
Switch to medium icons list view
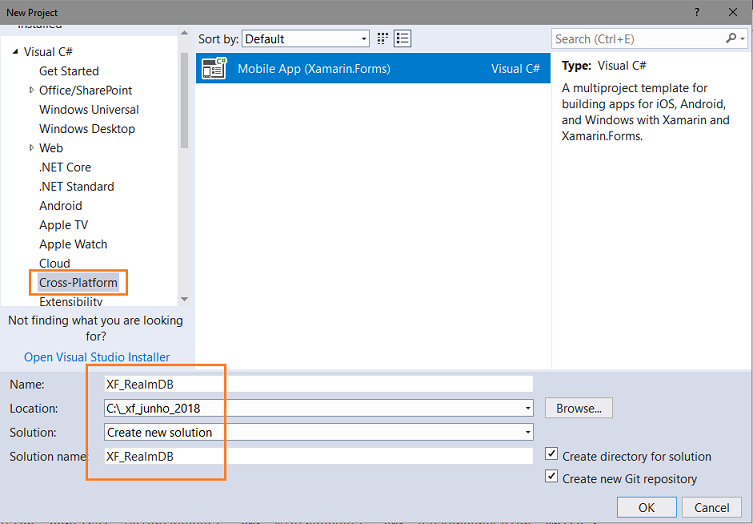point(402,39)
